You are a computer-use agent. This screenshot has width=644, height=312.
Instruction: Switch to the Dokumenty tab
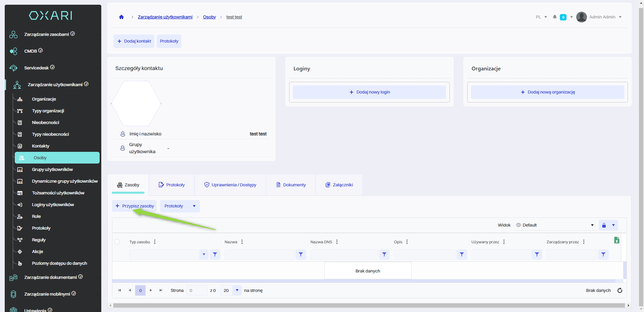(291, 185)
